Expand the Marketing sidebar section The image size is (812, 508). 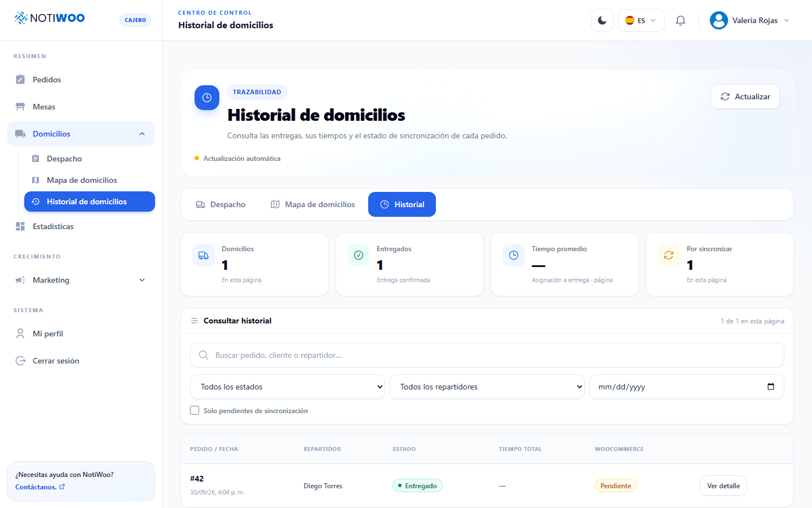coord(81,280)
